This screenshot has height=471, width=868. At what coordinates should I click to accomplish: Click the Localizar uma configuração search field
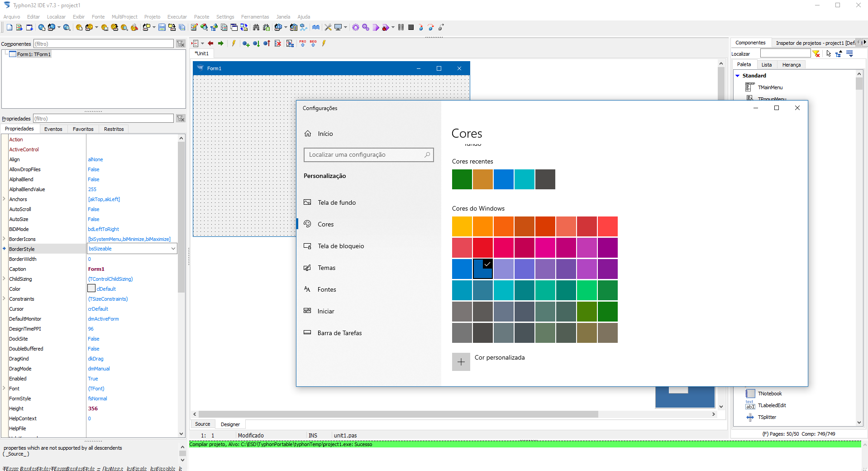(x=369, y=154)
